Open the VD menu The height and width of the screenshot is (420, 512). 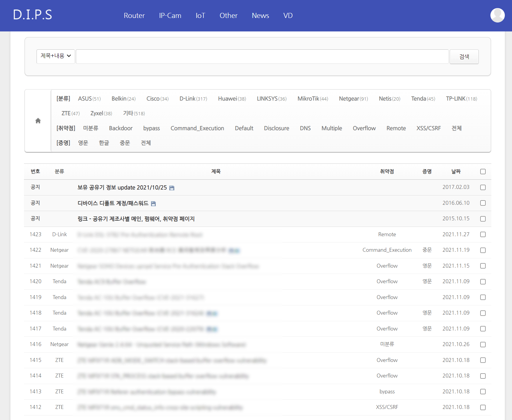(288, 16)
